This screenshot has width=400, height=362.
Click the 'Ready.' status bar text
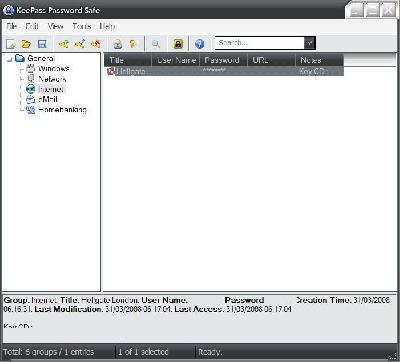pos(210,352)
